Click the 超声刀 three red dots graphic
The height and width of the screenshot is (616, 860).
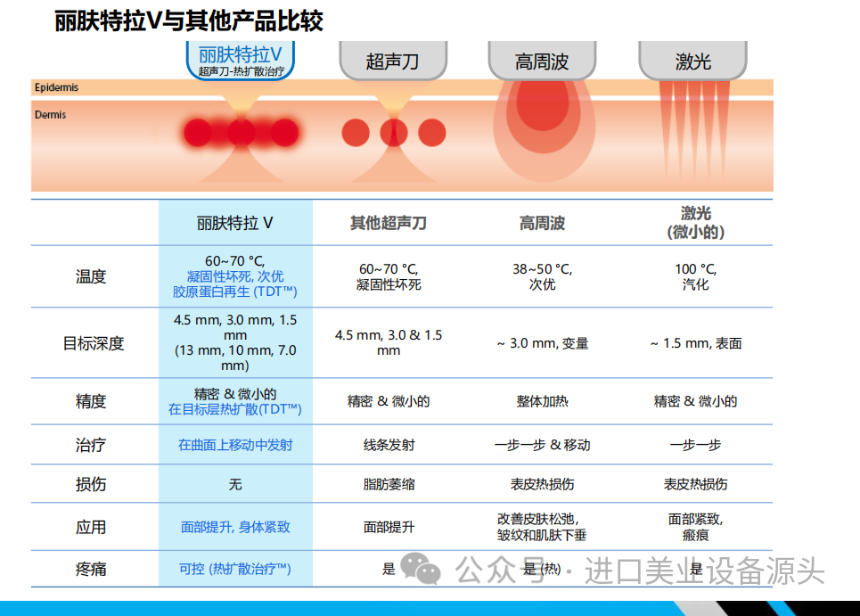tap(393, 133)
